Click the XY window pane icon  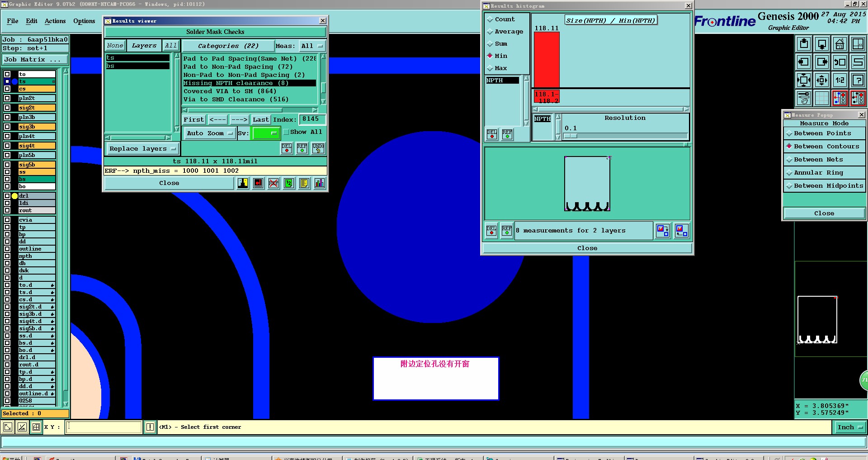858,44
